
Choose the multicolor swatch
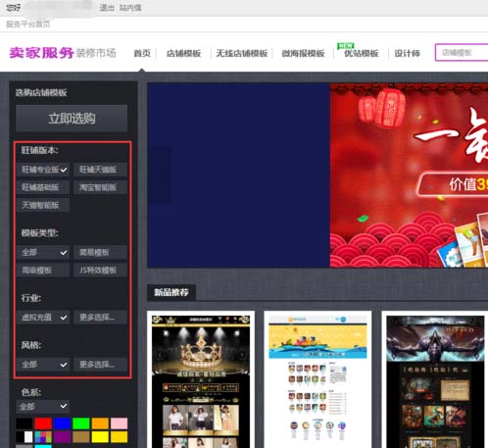(x=43, y=437)
